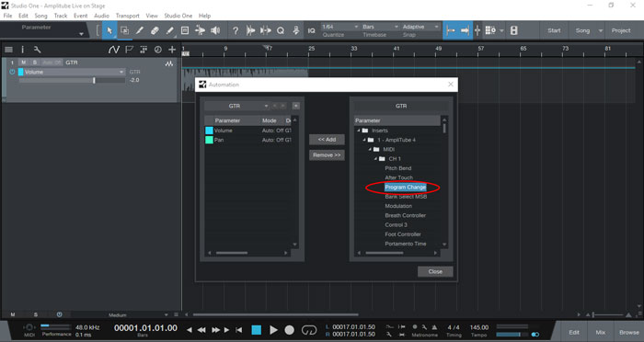644x342 pixels.
Task: Show automation with the curve icon
Action: (x=114, y=50)
